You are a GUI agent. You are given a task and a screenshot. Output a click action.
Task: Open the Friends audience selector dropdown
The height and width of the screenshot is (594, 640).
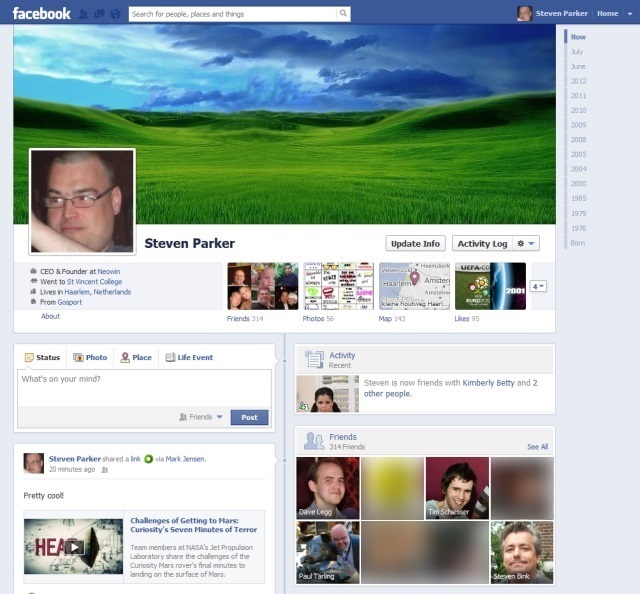point(201,417)
